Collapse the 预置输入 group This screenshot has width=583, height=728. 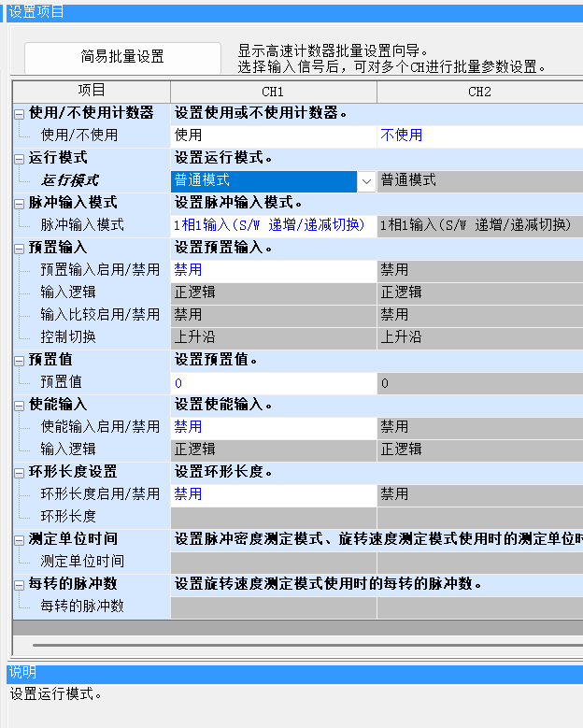click(20, 248)
